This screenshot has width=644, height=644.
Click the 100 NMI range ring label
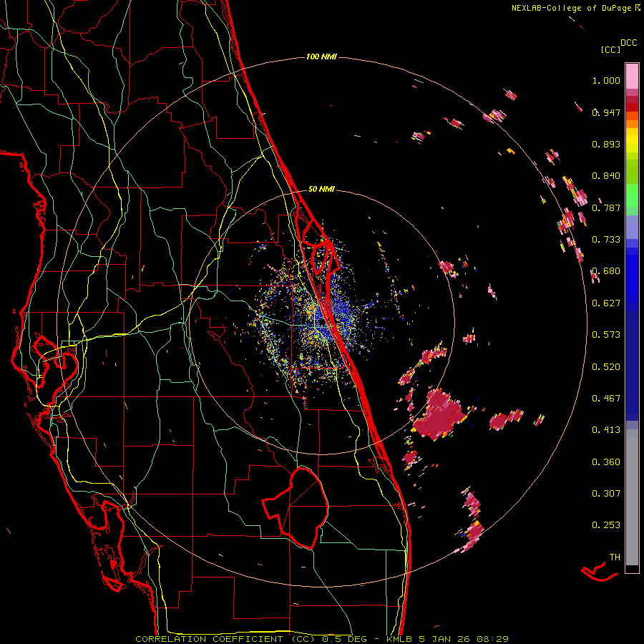321,57
